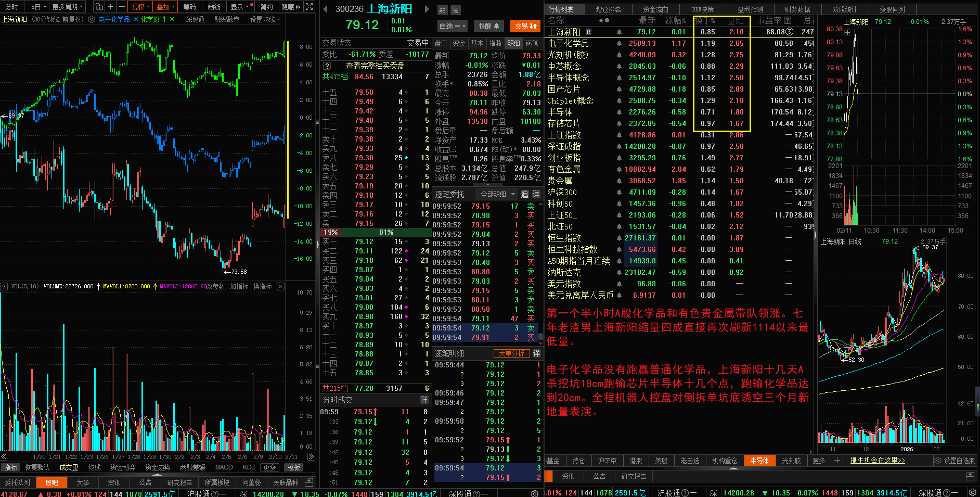
Task: Click the 19% / 81% buy-sell ratio bar
Action: (x=375, y=232)
